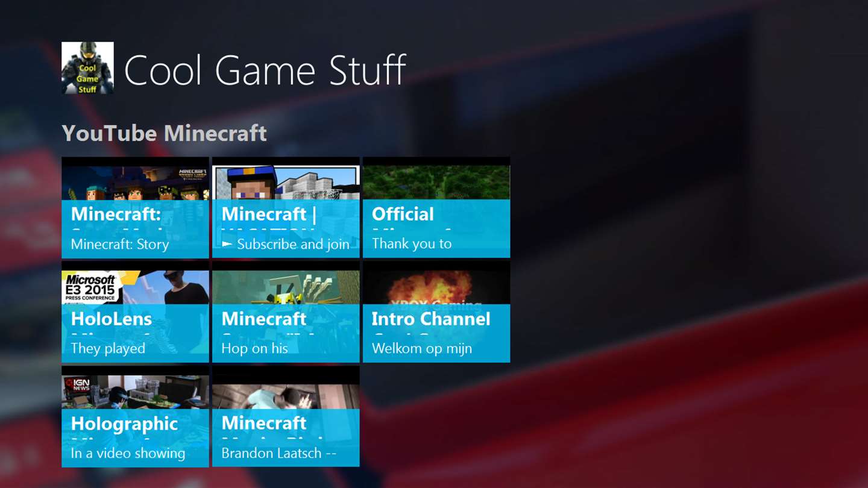Open the Minecraft: Story video tile
The image size is (868, 488).
(135, 208)
